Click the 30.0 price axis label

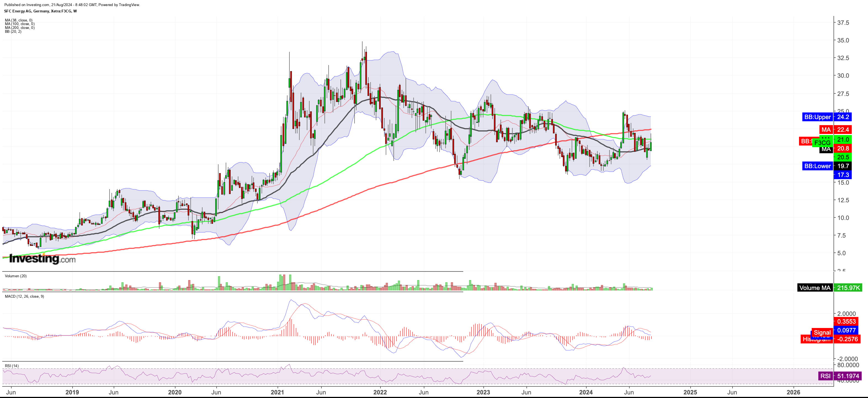tap(843, 76)
